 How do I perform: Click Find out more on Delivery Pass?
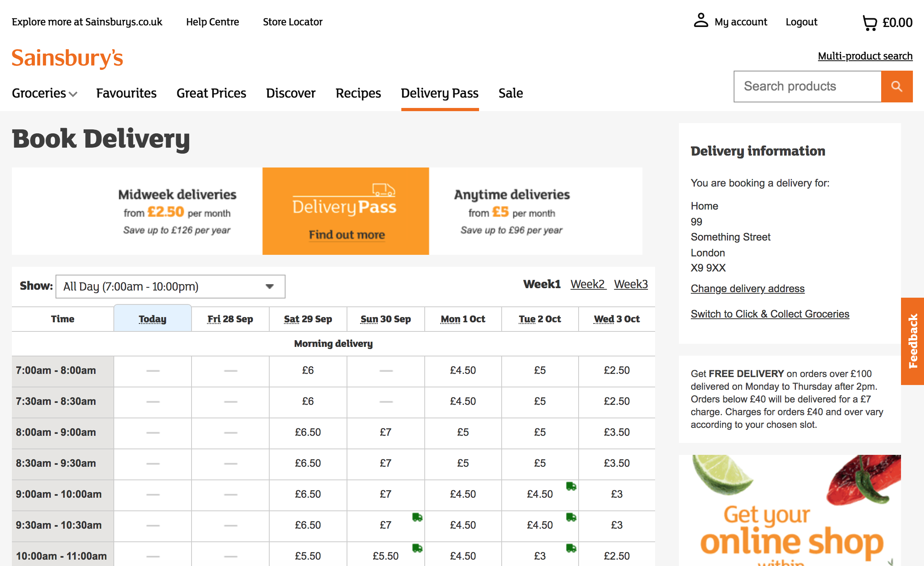click(347, 235)
